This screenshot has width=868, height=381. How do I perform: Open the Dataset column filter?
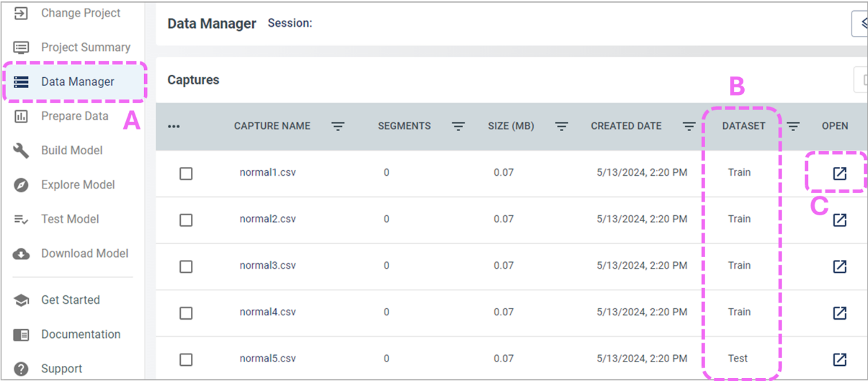point(793,126)
